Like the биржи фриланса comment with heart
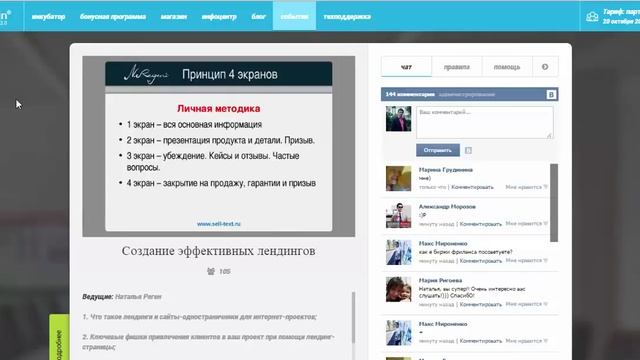Screen dimensions: 640x360 click(x=545, y=260)
